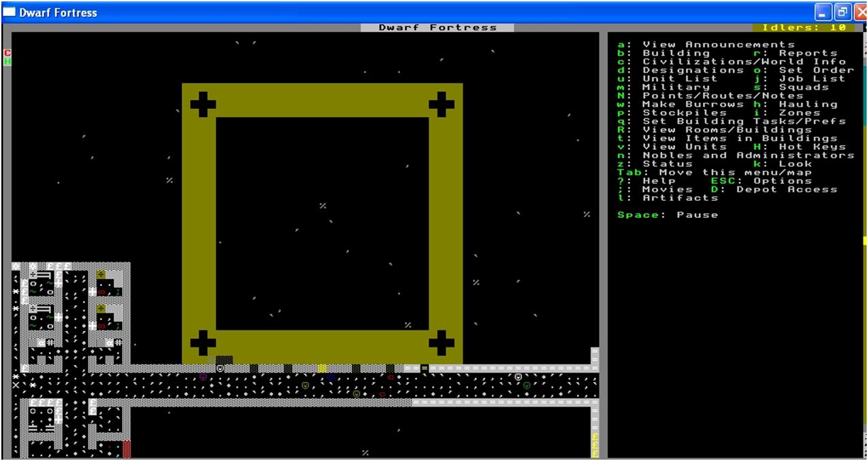Open the Zones menu

coord(787,113)
